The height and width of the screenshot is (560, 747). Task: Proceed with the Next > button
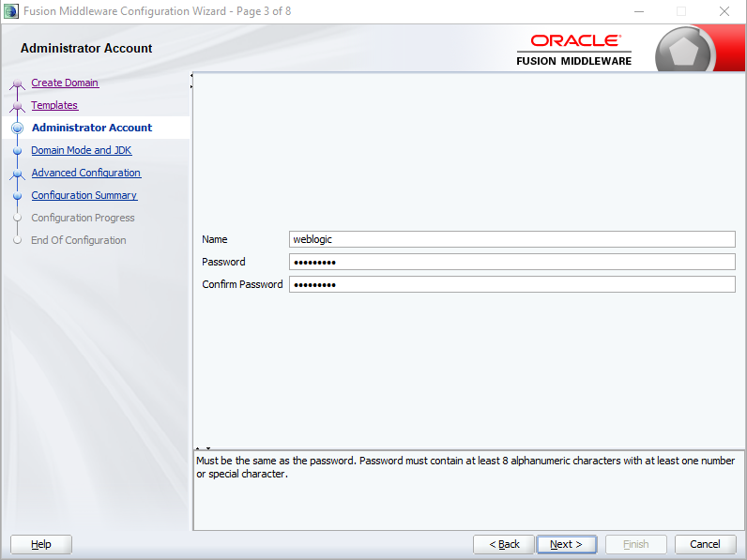point(567,544)
